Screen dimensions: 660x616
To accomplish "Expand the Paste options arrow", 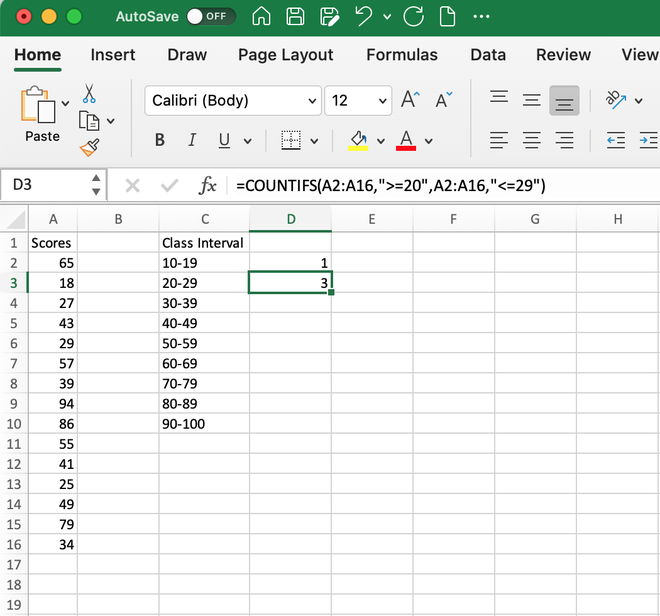I will click(x=65, y=103).
